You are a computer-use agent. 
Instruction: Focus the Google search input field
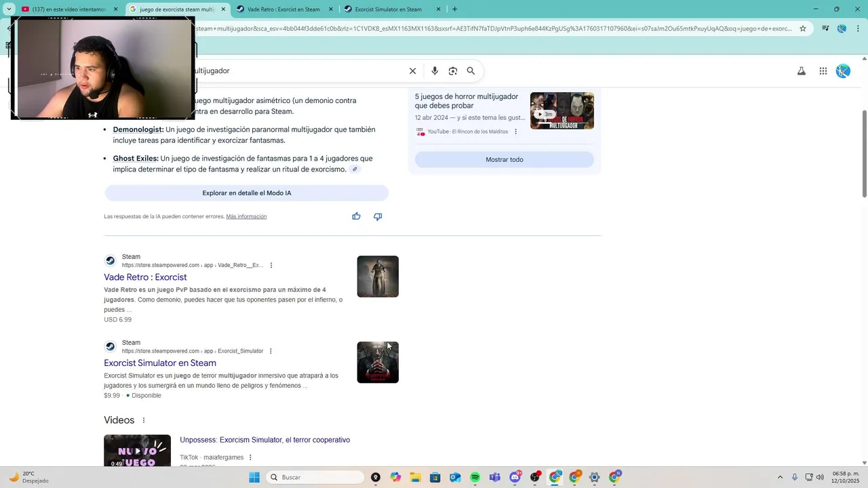tap(298, 70)
